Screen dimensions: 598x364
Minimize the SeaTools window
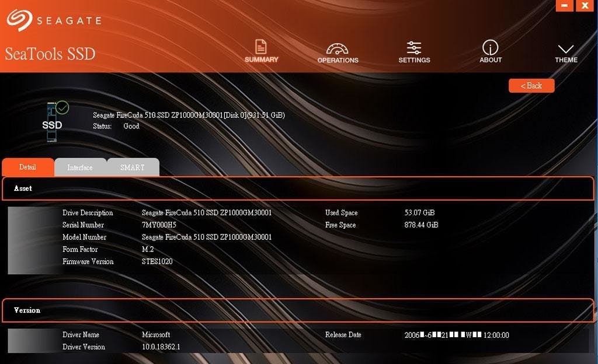[x=565, y=5]
